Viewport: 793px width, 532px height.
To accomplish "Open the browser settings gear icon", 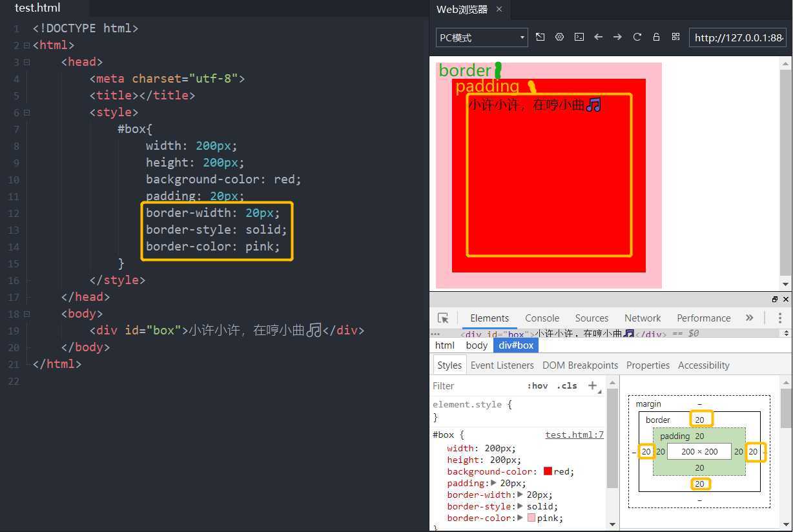I will tap(560, 37).
